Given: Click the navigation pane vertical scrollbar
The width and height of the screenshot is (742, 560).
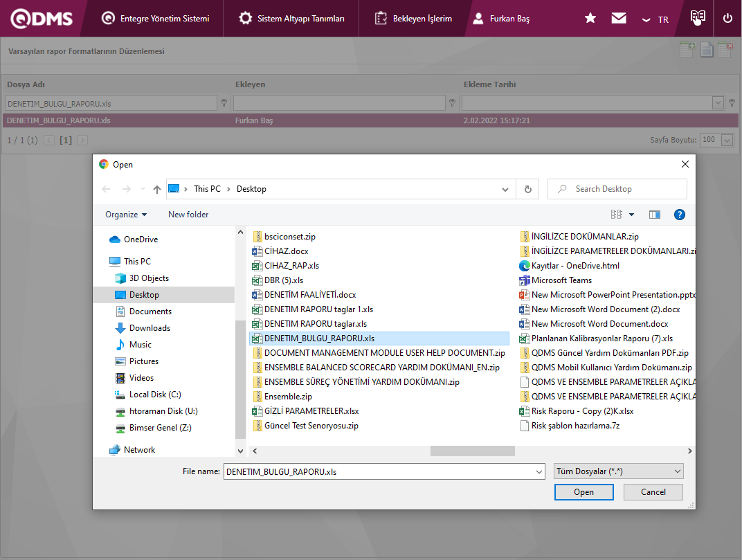Looking at the screenshot, I should pyautogui.click(x=240, y=379).
